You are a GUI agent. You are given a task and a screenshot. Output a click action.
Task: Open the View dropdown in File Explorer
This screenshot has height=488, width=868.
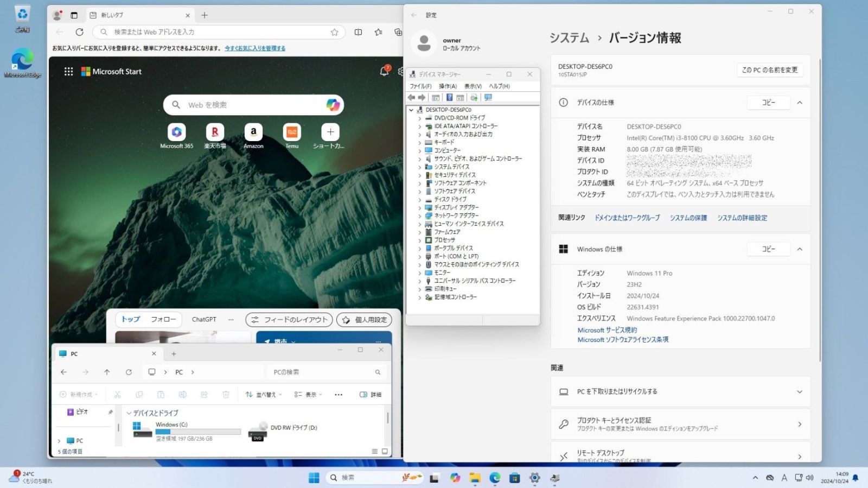(x=308, y=395)
